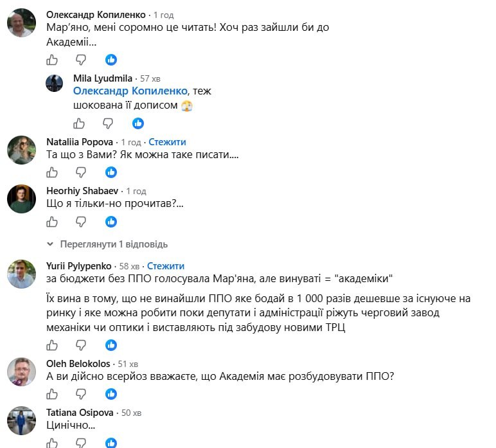Viewport: 496px width, 448px height.
Task: Open Heorhiy Shabaev's avatar photo
Action: click(x=21, y=199)
